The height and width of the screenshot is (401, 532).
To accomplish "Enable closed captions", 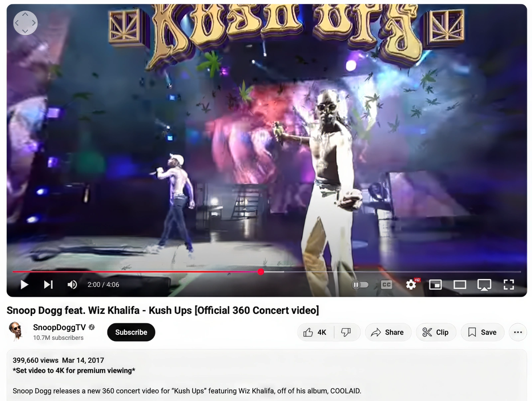I will [386, 285].
